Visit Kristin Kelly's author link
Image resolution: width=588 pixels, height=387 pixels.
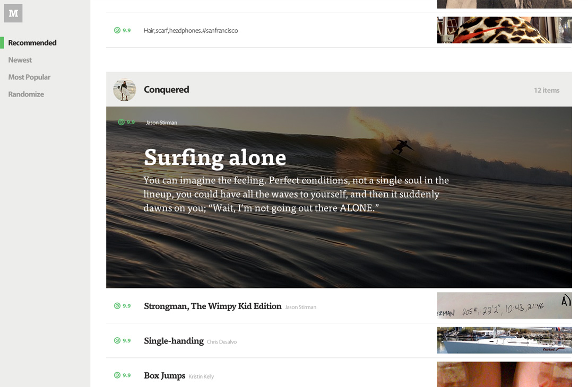201,376
